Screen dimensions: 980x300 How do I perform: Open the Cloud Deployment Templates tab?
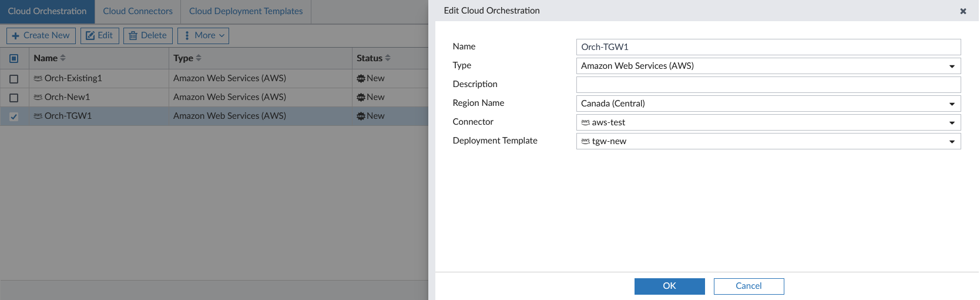[x=246, y=11]
